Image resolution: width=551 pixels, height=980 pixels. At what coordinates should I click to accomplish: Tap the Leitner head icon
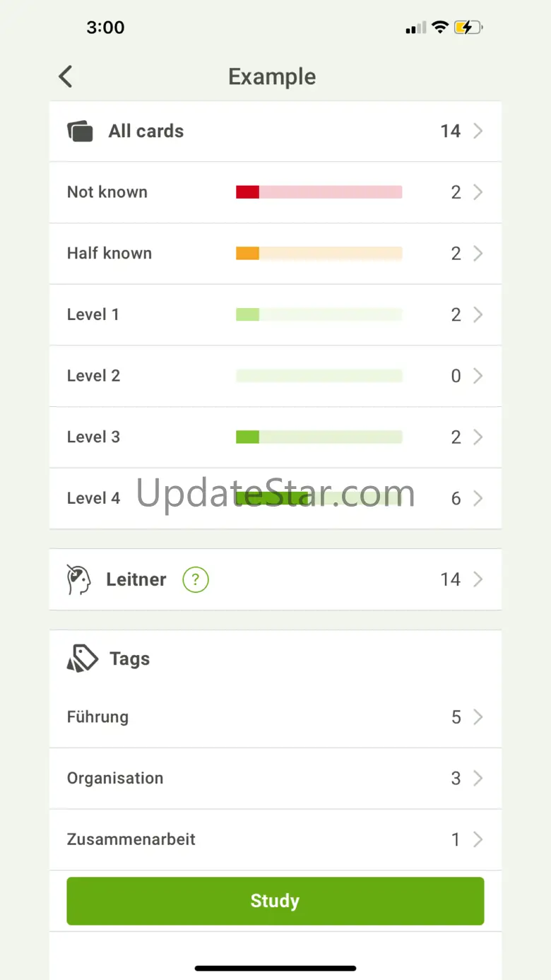[x=79, y=580]
